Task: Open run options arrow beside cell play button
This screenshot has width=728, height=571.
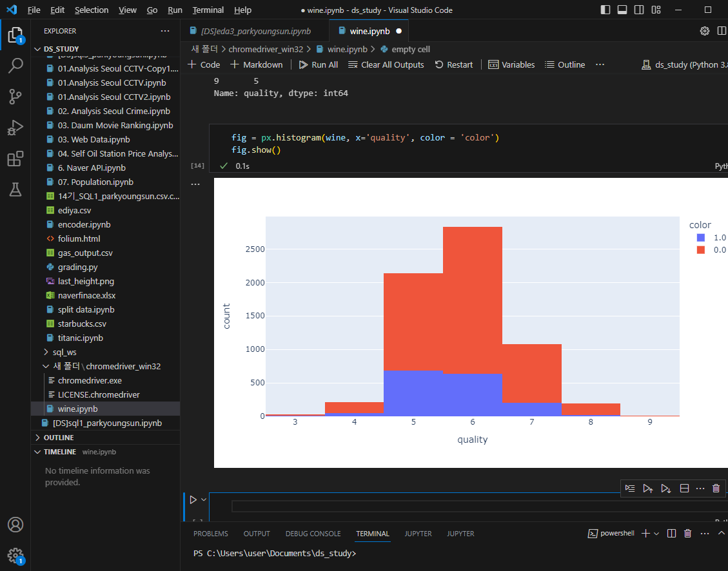Action: [203, 499]
